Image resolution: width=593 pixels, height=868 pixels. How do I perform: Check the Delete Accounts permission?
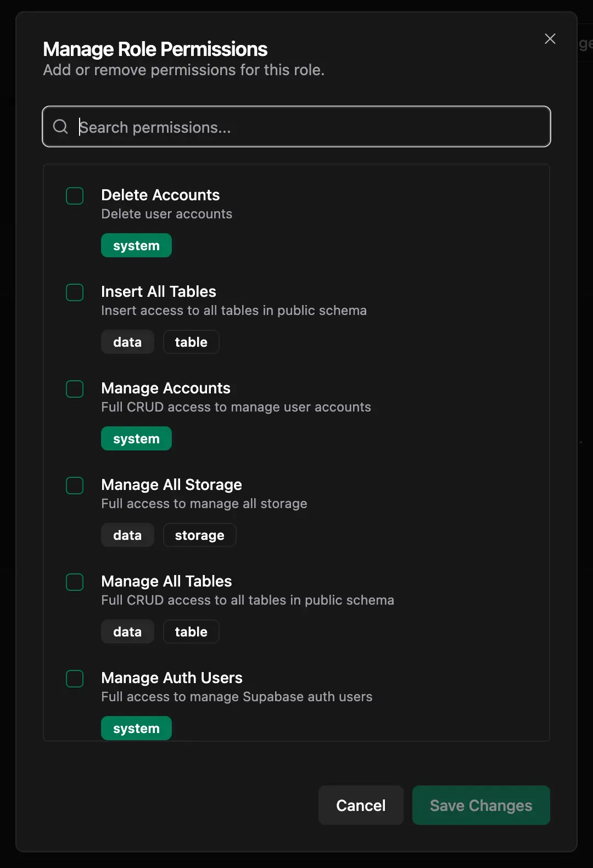75,196
